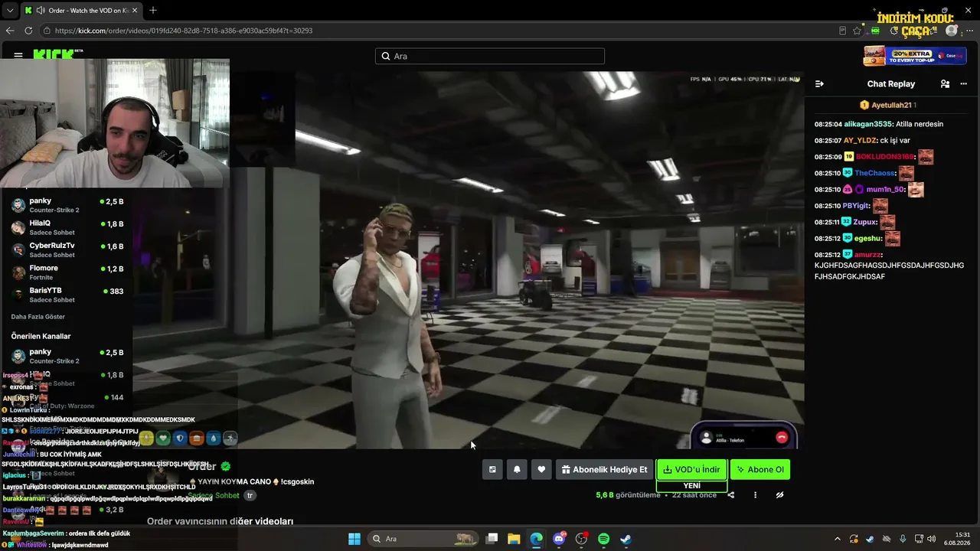Reload the current page

pos(28,31)
